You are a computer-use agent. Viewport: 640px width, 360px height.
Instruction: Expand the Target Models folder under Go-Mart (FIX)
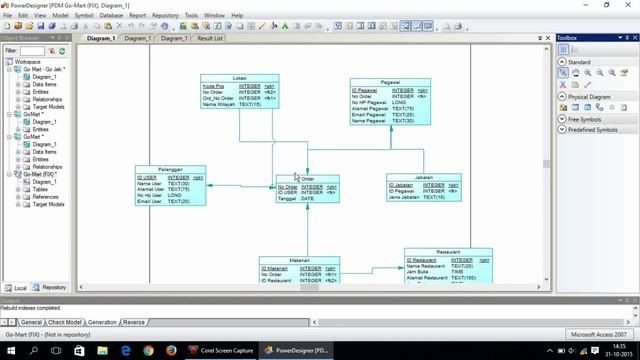click(x=18, y=204)
